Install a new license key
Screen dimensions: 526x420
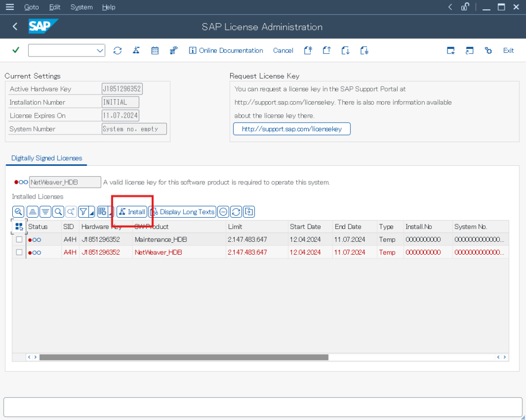(x=131, y=212)
